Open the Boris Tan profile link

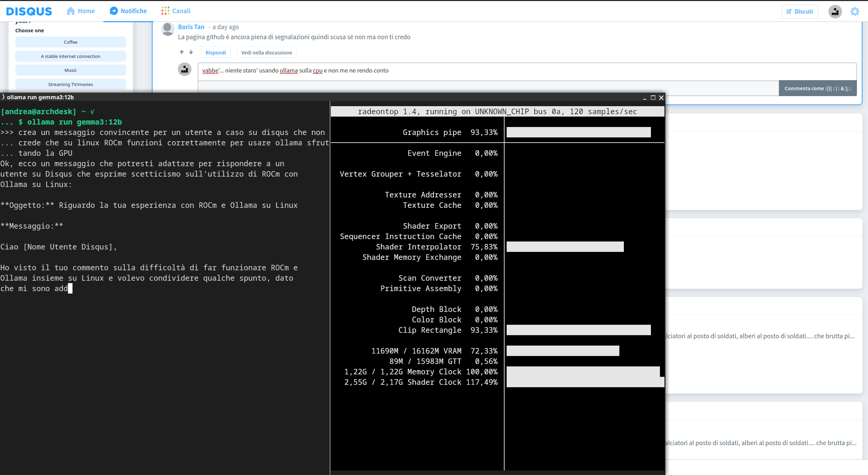(191, 27)
